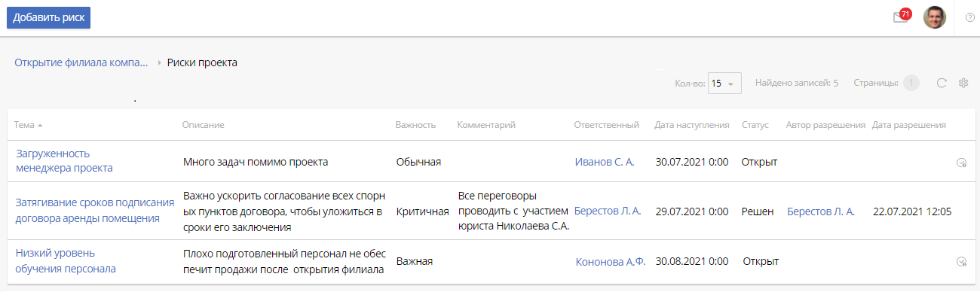
Task: Select Найдено записей: 5 label
Action: coord(797,83)
